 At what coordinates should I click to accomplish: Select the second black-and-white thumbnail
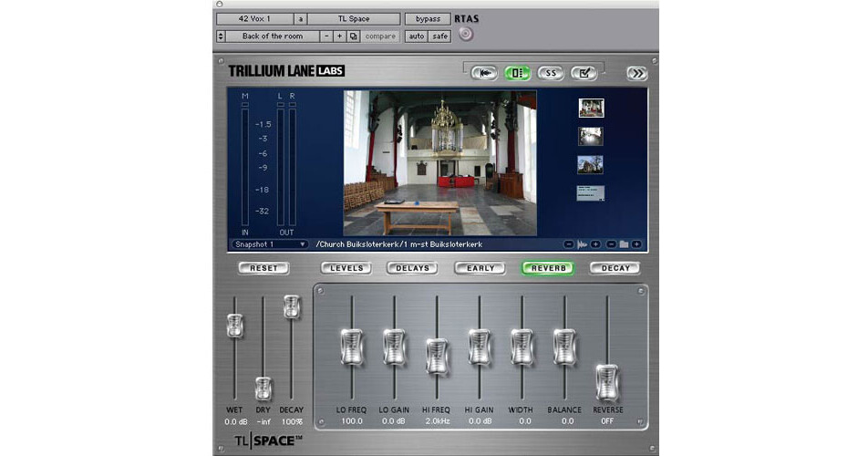[x=591, y=136]
